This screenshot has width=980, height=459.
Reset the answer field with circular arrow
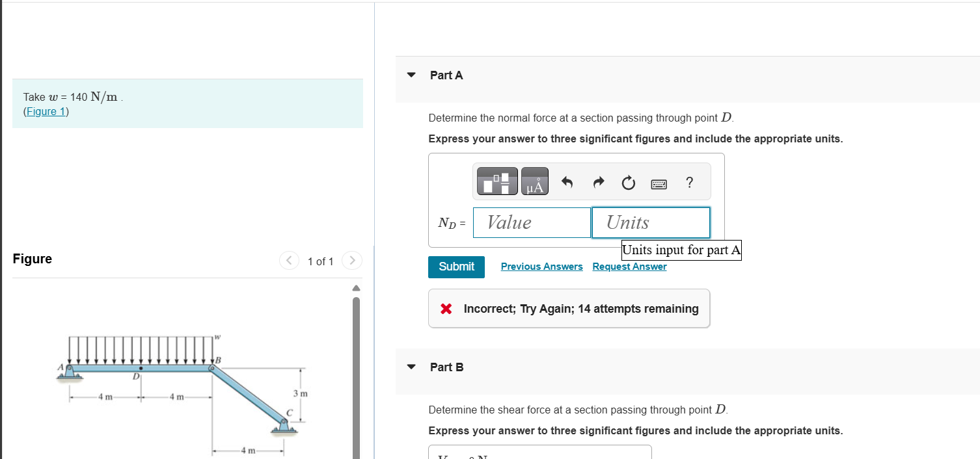point(628,183)
